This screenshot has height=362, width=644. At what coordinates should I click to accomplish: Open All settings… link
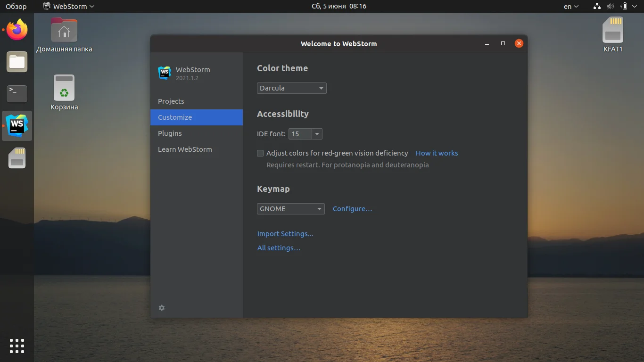tap(279, 248)
